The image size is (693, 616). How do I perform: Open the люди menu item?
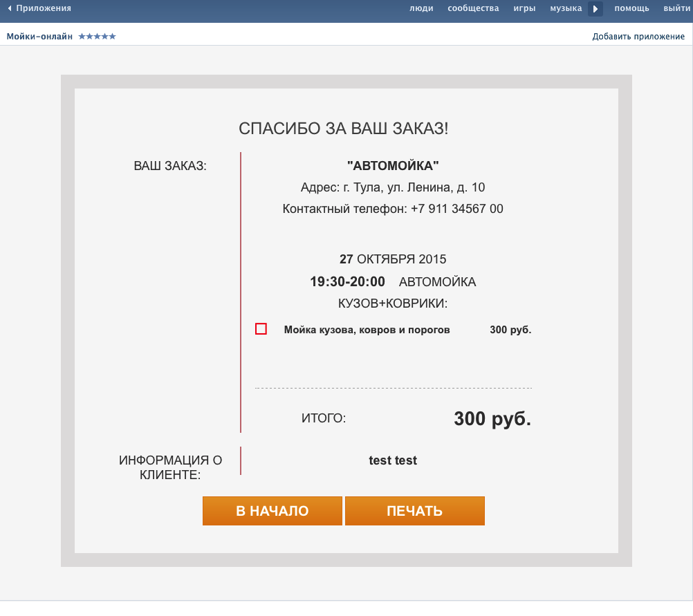pos(421,8)
